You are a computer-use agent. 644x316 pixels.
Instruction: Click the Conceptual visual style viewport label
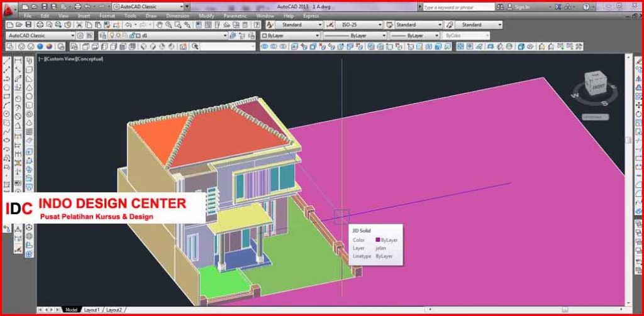tap(90, 59)
